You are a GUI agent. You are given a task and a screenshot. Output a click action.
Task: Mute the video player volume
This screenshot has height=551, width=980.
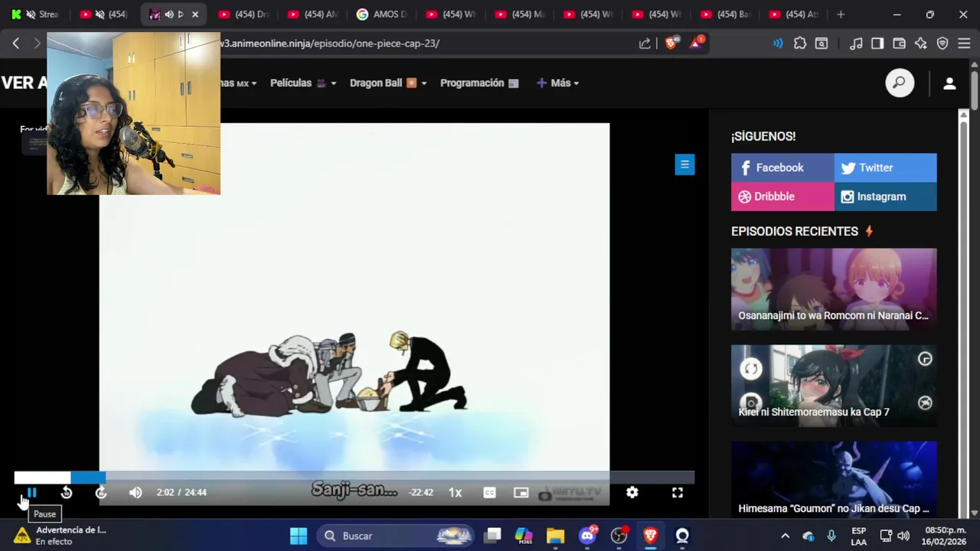(x=136, y=493)
